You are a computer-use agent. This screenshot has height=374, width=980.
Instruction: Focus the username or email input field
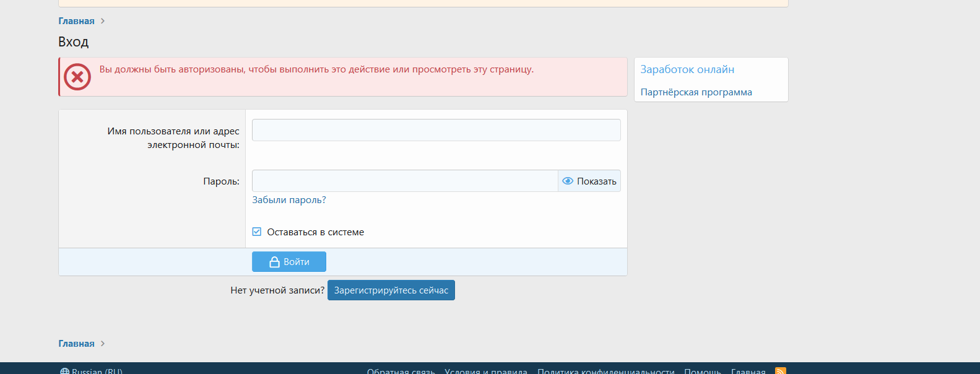point(436,130)
